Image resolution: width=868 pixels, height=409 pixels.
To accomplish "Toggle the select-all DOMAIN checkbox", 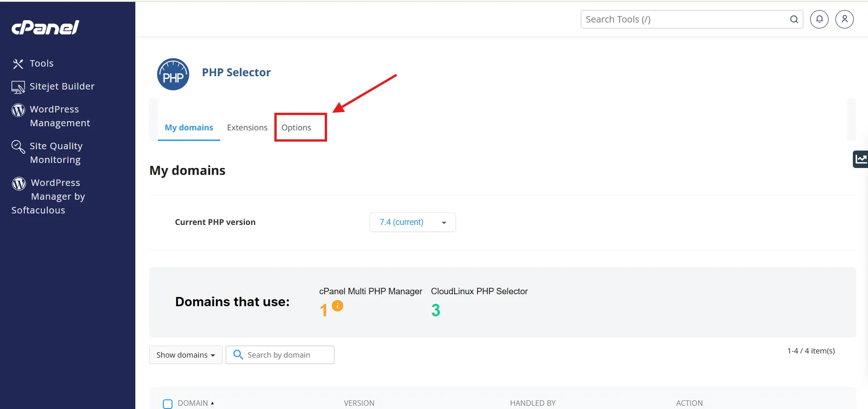I will (x=167, y=403).
